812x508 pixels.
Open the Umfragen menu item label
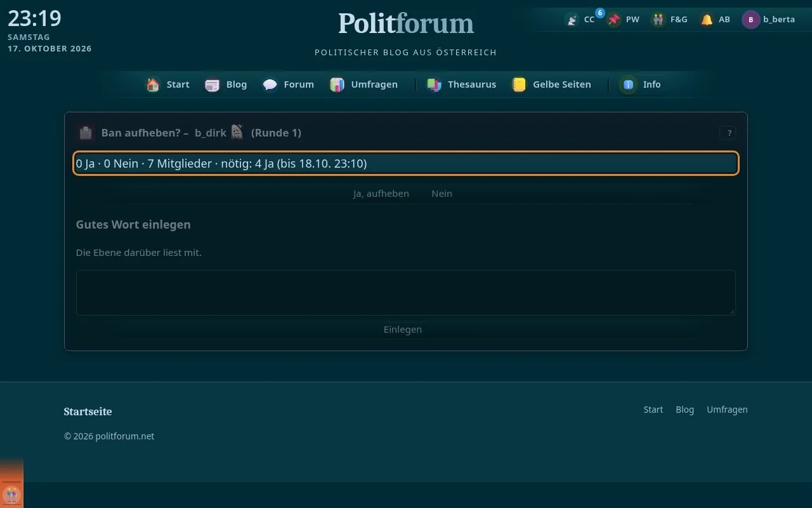[374, 84]
